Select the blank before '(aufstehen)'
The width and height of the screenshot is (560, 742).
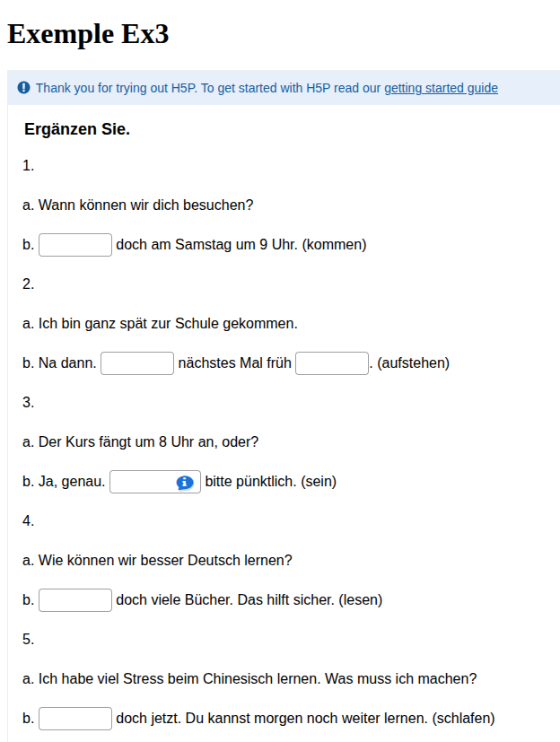coord(332,363)
